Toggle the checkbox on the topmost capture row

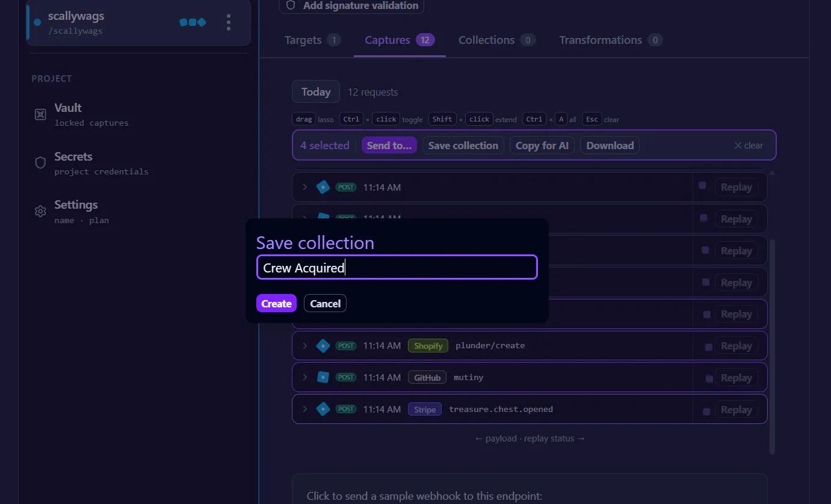click(x=702, y=186)
